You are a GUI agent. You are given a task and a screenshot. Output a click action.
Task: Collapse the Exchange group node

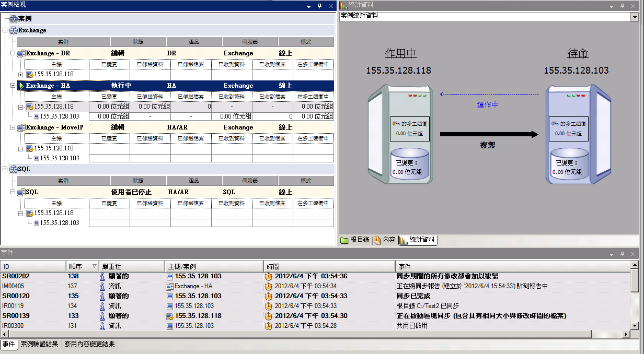pyautogui.click(x=5, y=30)
